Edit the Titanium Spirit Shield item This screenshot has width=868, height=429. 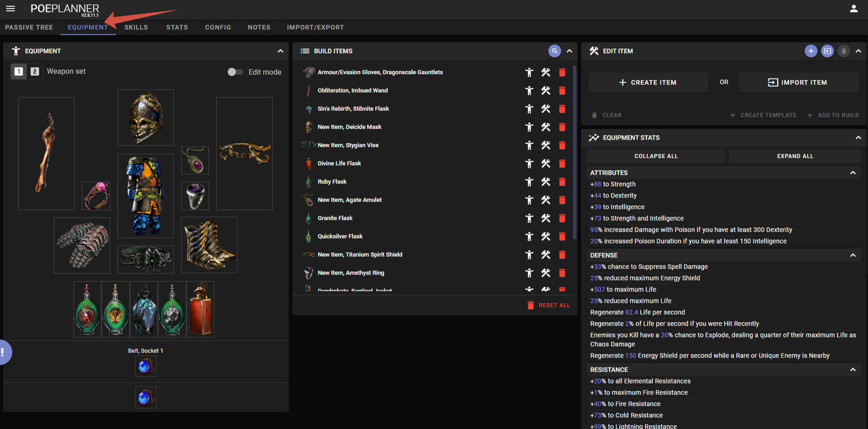point(546,255)
